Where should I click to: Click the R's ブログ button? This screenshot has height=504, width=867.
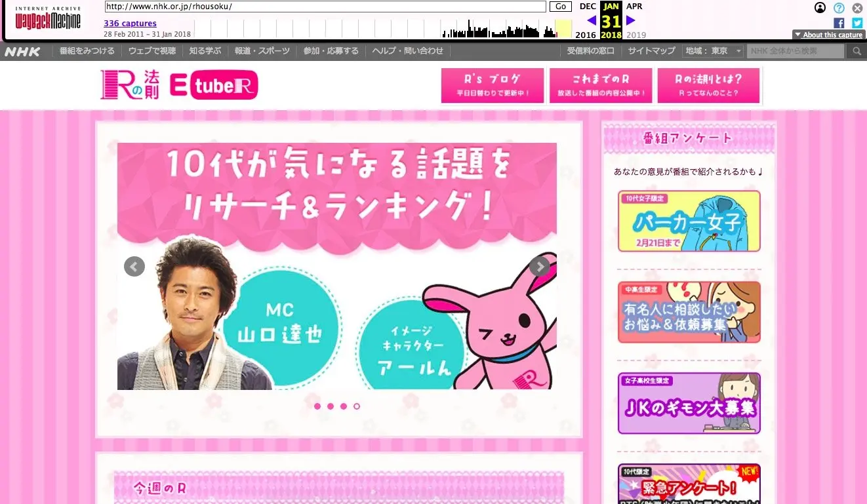[493, 86]
